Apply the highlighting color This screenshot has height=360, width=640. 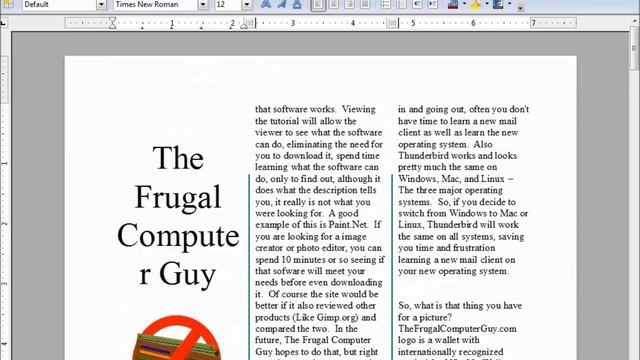(476, 4)
